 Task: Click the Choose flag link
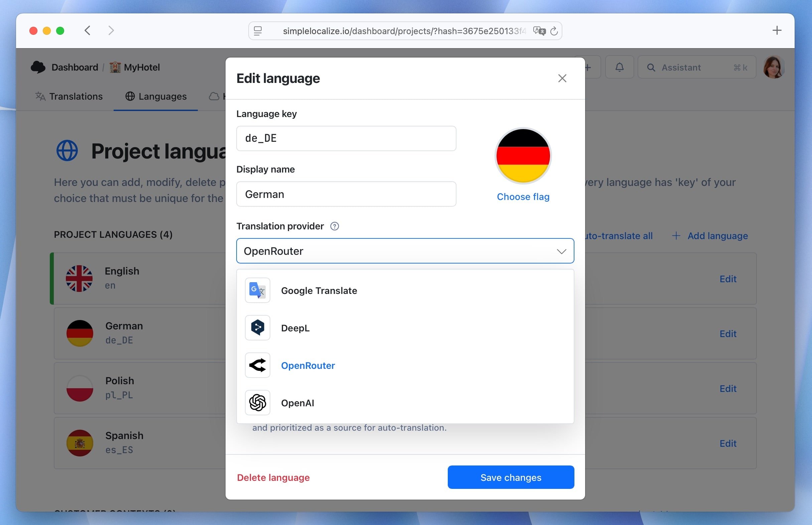pyautogui.click(x=523, y=197)
